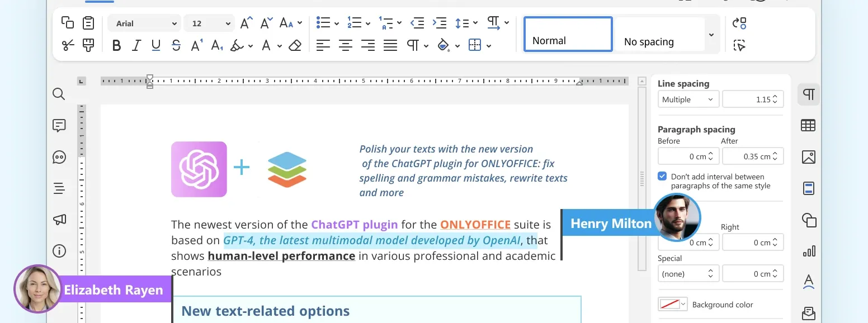This screenshot has width=868, height=323.
Task: Click the Cut scissors icon
Action: coord(68,45)
